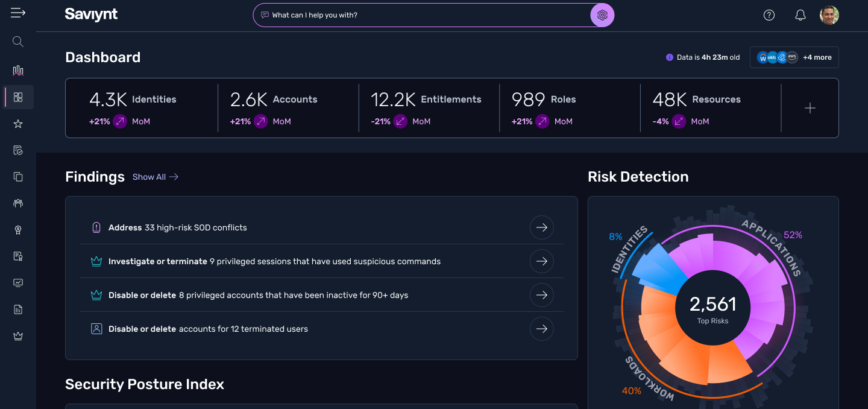Click the 52% Applications label
Viewport: 868px width, 409px height.
click(x=793, y=235)
